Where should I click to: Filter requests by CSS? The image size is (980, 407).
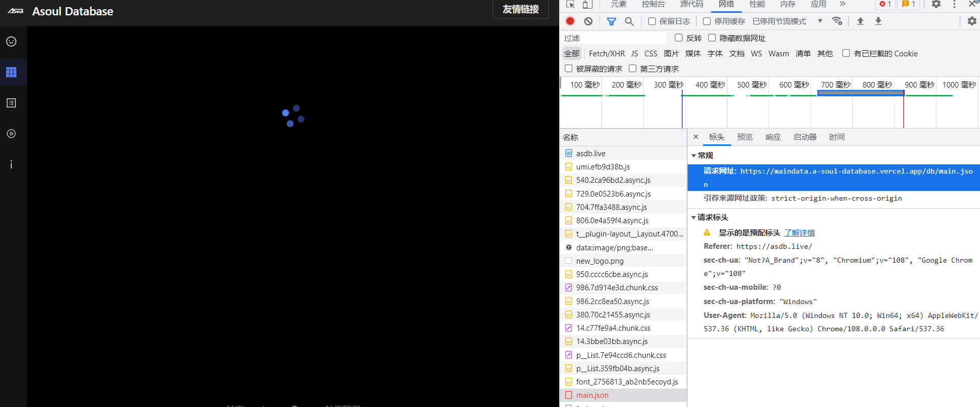[x=651, y=53]
